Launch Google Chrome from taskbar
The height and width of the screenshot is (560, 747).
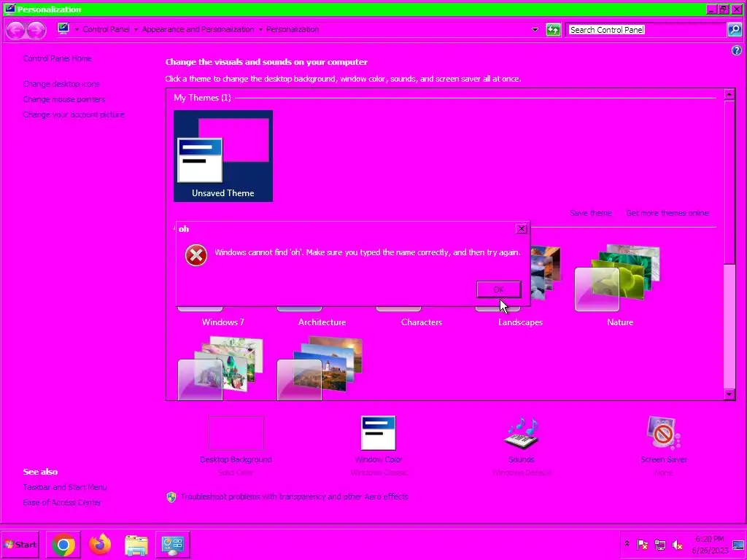(x=63, y=544)
